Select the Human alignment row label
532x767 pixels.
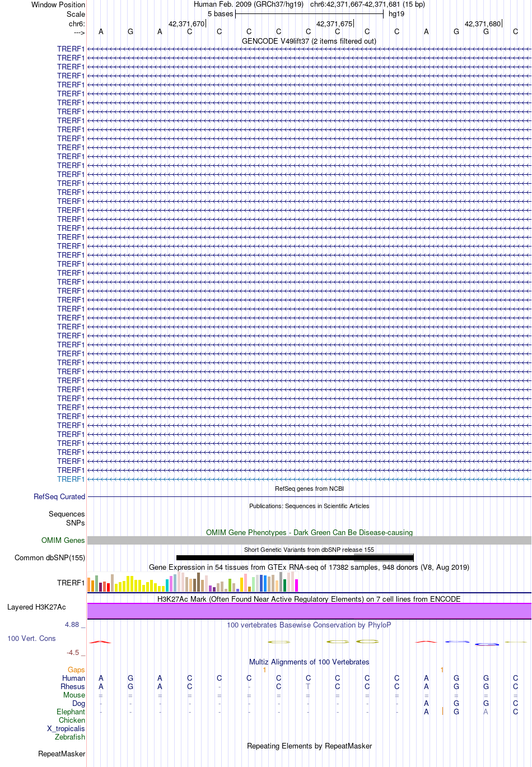pos(73,678)
